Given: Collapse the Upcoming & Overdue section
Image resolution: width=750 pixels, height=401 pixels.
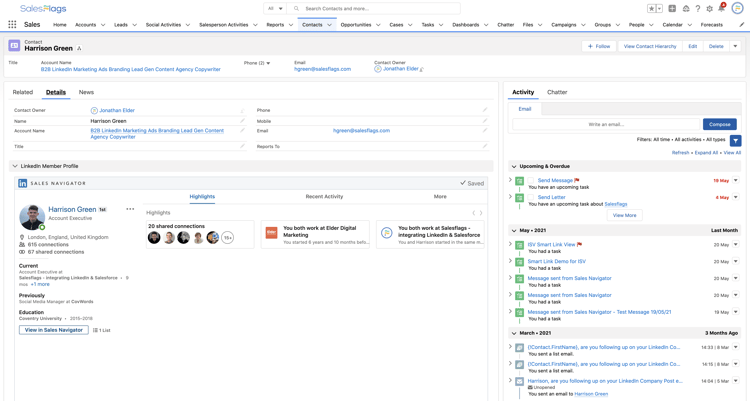Looking at the screenshot, I should pyautogui.click(x=514, y=167).
